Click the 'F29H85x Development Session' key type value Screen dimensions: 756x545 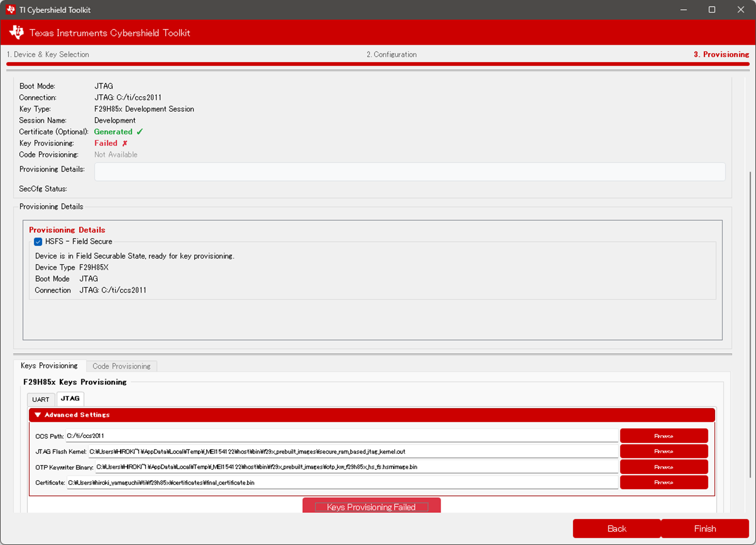pos(144,109)
